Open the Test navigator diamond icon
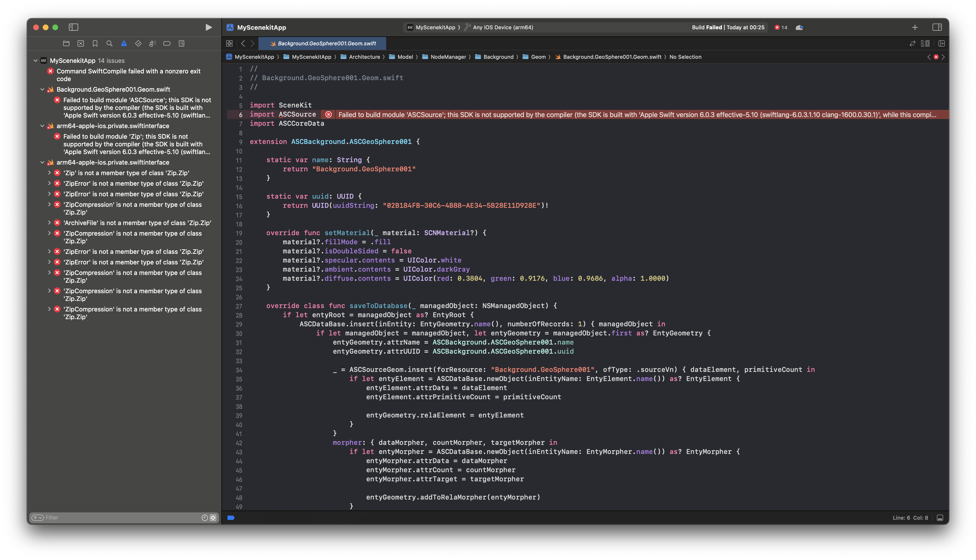Screen dimensions: 976x560 (x=138, y=43)
